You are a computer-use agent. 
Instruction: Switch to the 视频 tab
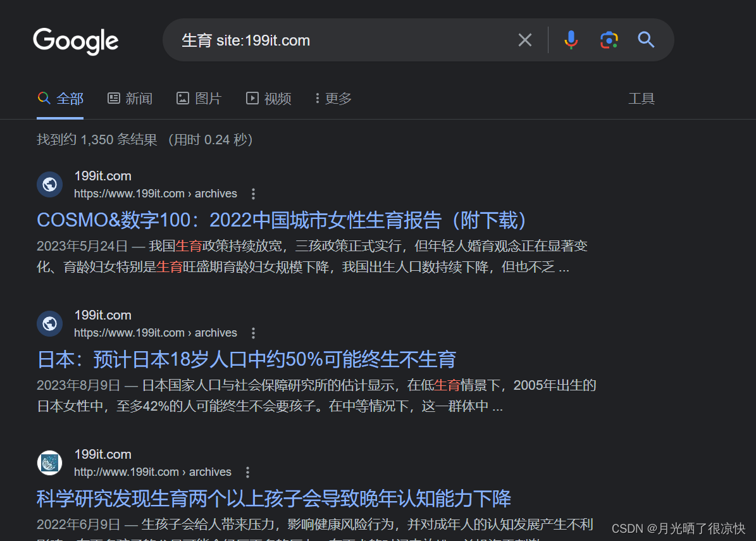coord(268,99)
